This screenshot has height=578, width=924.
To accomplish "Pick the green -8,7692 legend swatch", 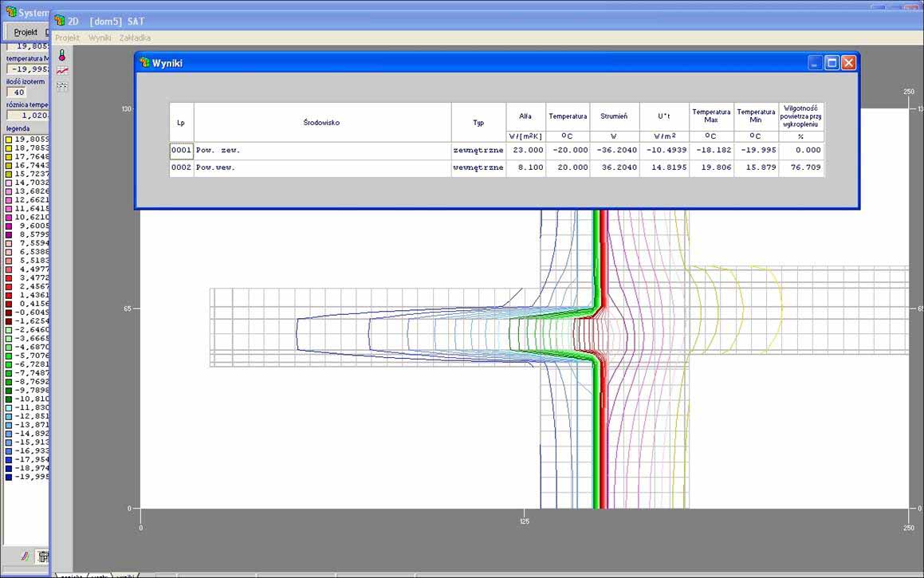I will 9,382.
